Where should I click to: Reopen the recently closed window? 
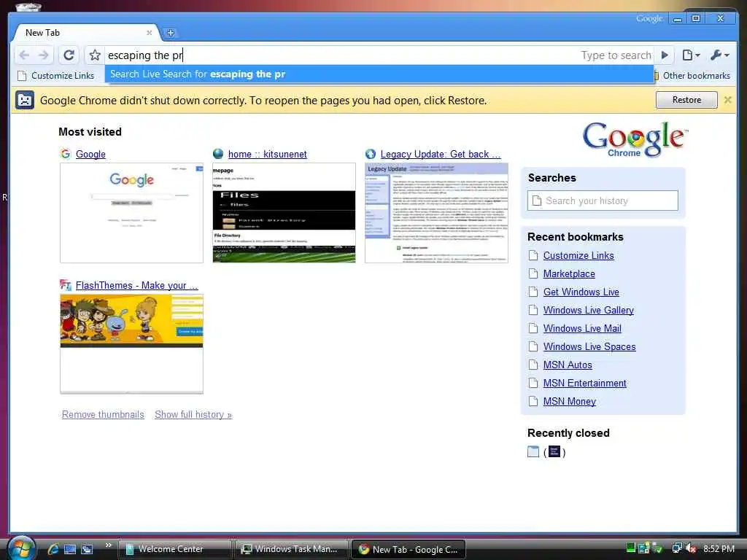pyautogui.click(x=533, y=451)
